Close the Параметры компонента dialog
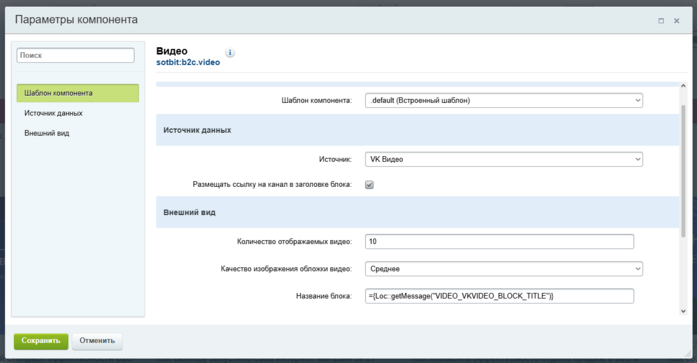Screen dimensions: 697x363 [x=677, y=21]
